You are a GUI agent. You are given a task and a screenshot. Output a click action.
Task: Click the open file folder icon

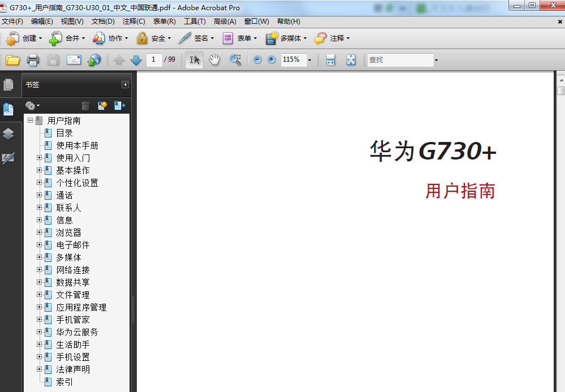click(12, 60)
